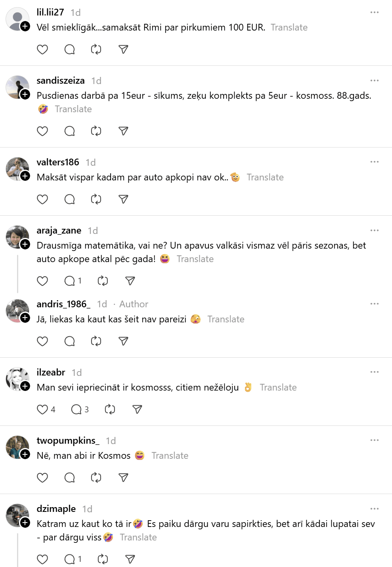This screenshot has height=567, width=392.
Task: Open more options menu on ilzeabr's comment
Action: click(x=374, y=372)
